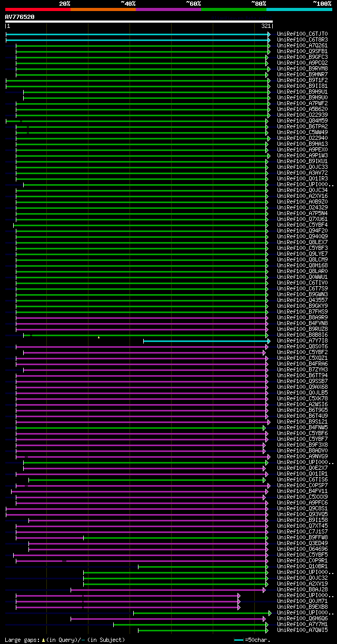Pick the UniRef100_B8A9R9 subject
The height and width of the screenshot is (644, 337).
[302, 318]
